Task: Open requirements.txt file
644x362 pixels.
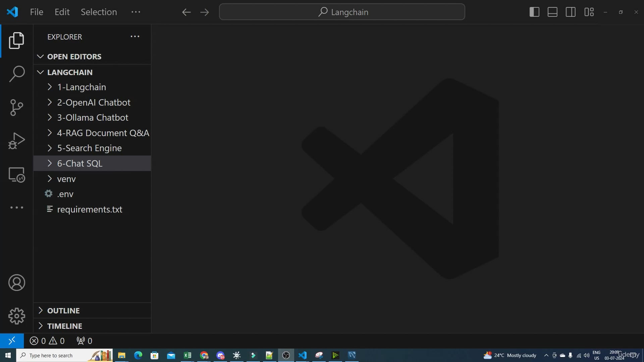Action: 90,209
